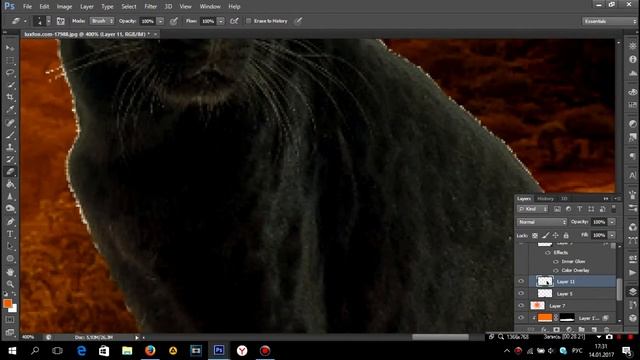Select the Crop tool

pyautogui.click(x=10, y=97)
